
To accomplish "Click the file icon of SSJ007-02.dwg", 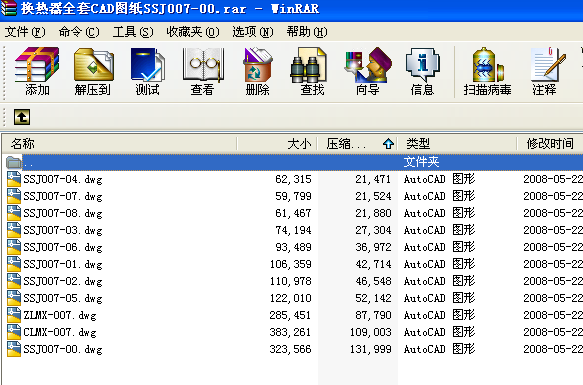I will [x=14, y=281].
